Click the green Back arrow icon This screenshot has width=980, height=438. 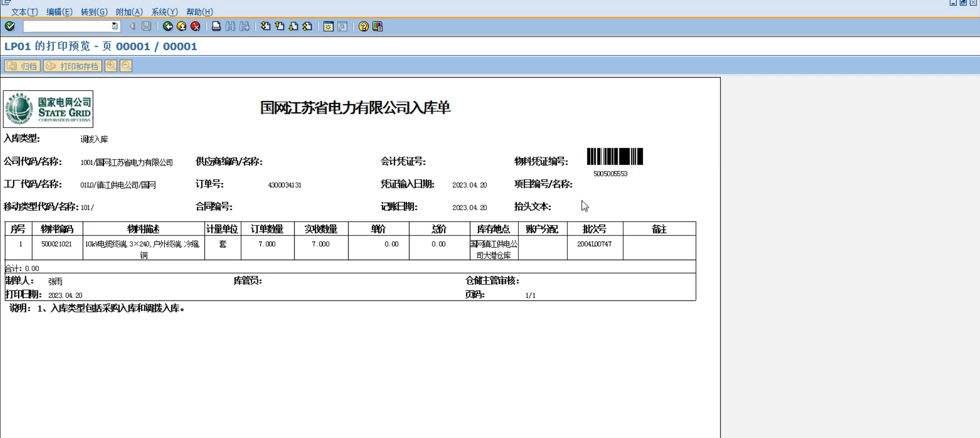click(168, 27)
